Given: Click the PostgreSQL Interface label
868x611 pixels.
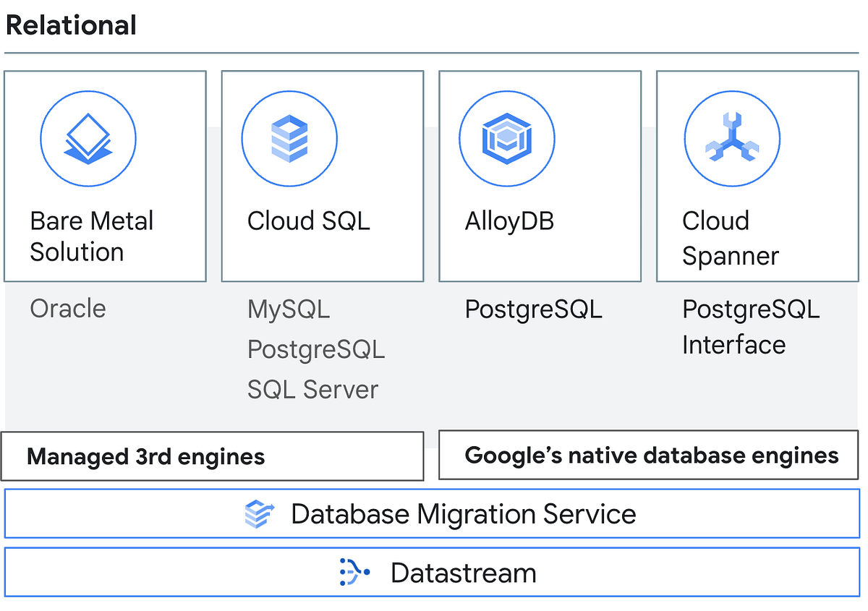Looking at the screenshot, I should point(750,327).
